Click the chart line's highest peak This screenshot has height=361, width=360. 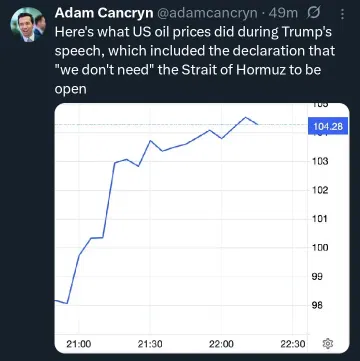point(245,117)
